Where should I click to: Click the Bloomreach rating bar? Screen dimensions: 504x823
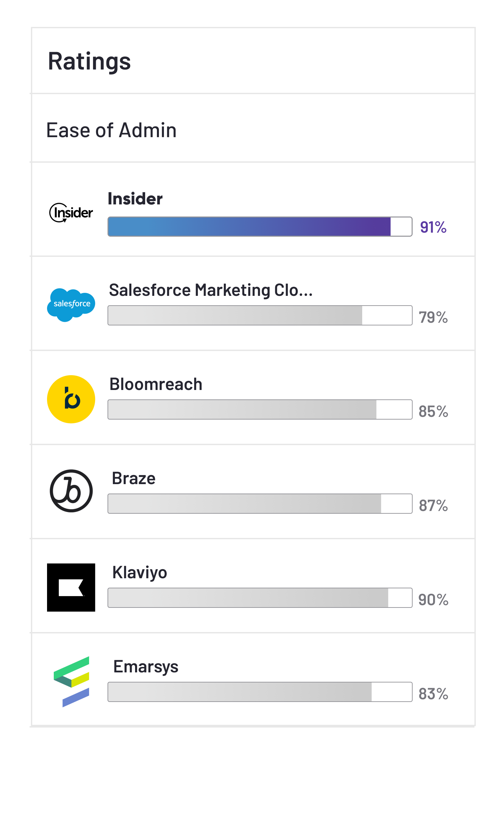tap(260, 409)
